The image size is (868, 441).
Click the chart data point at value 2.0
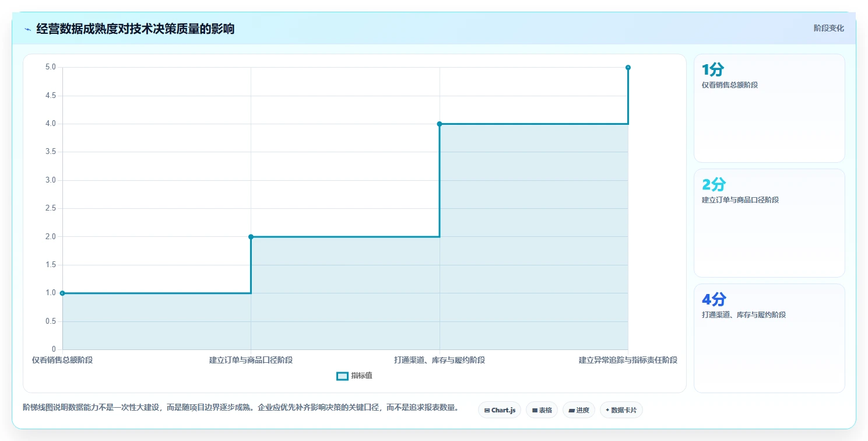point(251,236)
